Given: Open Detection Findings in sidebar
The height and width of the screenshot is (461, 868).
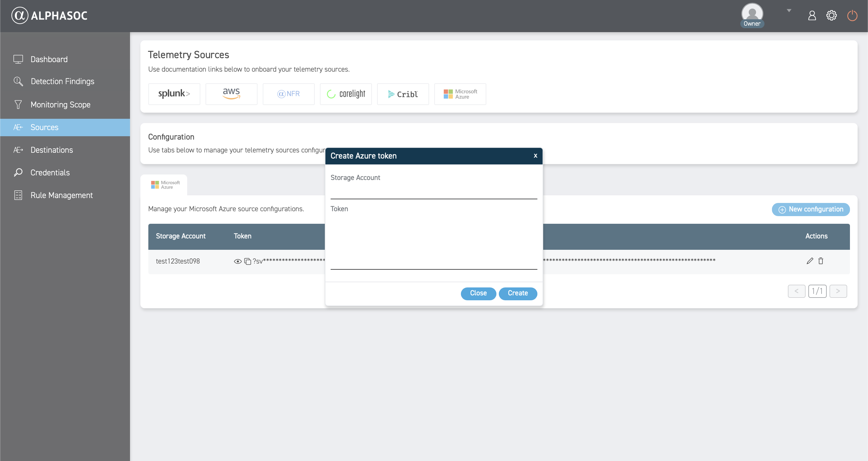Looking at the screenshot, I should click(x=62, y=81).
